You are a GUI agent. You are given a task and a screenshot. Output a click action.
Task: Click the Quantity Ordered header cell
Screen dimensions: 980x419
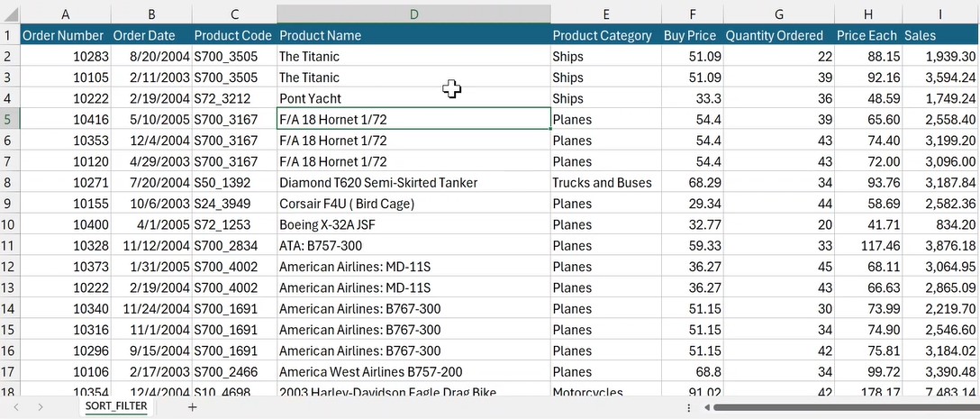click(x=778, y=35)
